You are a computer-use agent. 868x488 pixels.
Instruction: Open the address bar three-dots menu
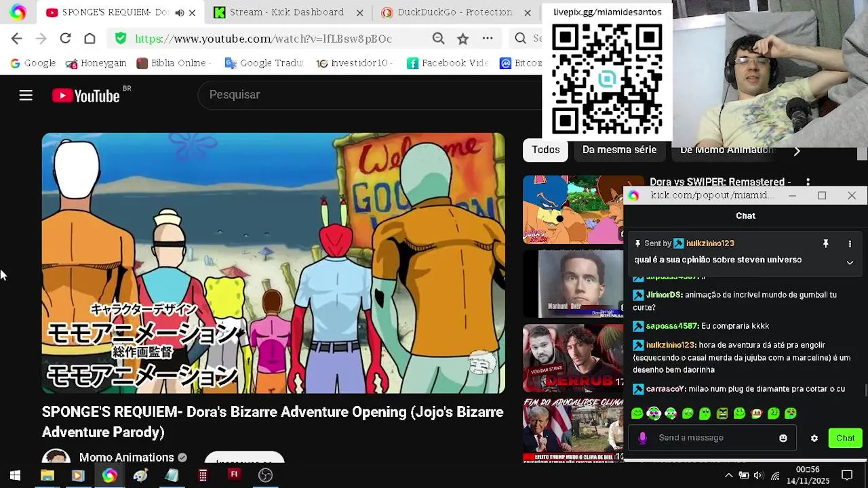coord(488,39)
